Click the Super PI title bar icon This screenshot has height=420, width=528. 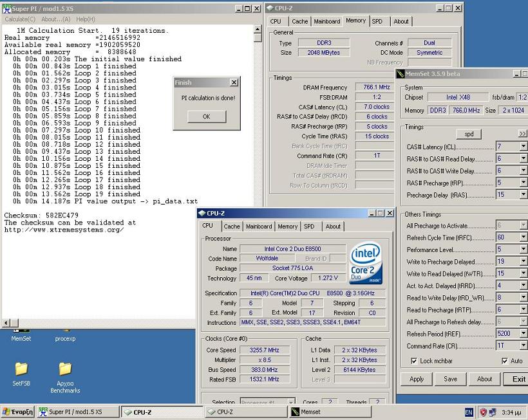point(6,8)
